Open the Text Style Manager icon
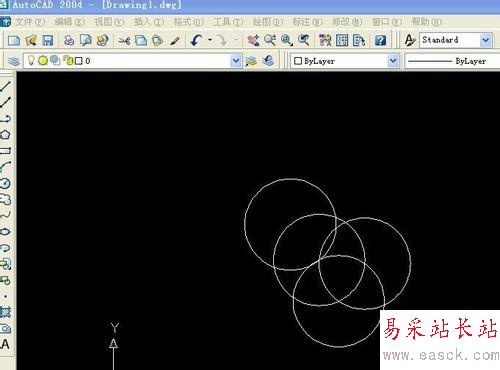This screenshot has height=370, width=500. [410, 40]
